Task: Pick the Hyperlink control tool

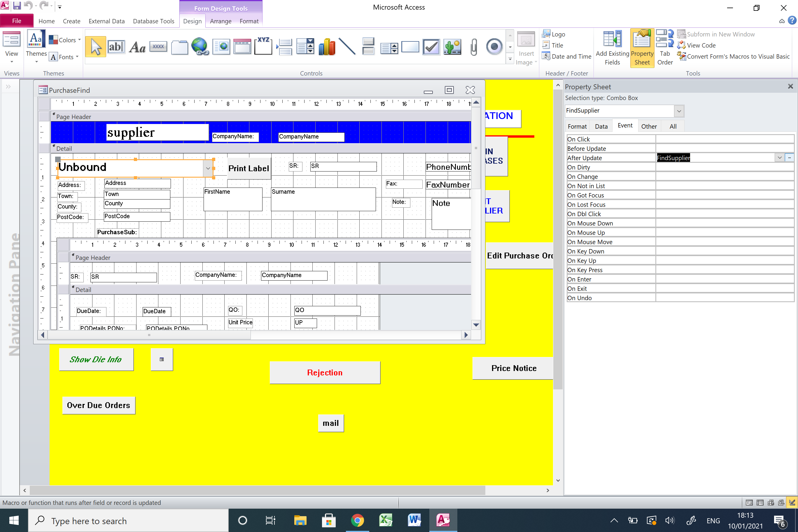Action: 200,47
